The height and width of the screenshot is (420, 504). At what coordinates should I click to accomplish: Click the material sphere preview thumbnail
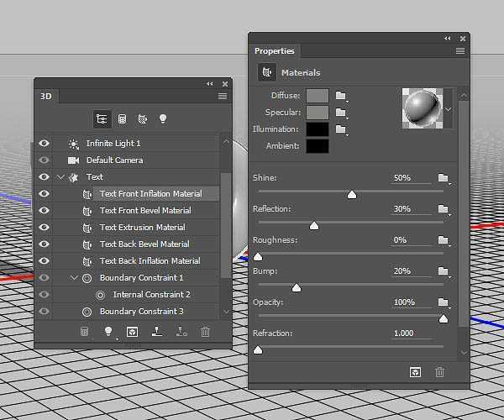423,108
